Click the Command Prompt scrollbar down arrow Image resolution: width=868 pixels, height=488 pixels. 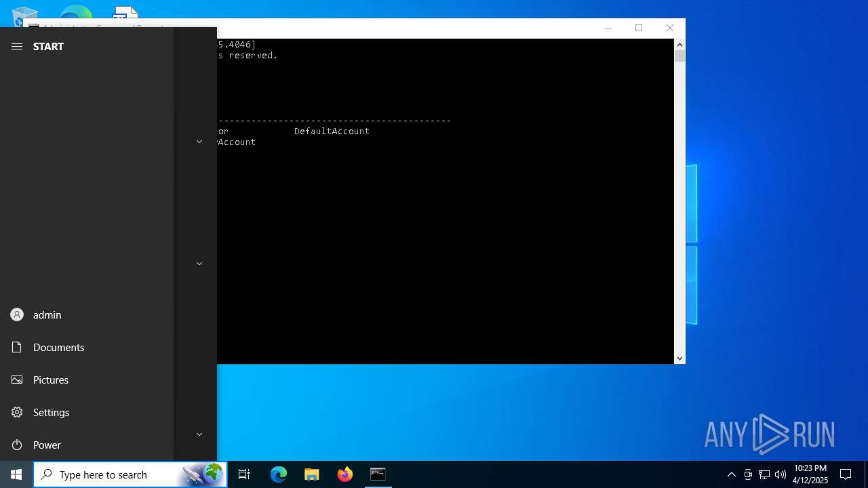(x=679, y=359)
